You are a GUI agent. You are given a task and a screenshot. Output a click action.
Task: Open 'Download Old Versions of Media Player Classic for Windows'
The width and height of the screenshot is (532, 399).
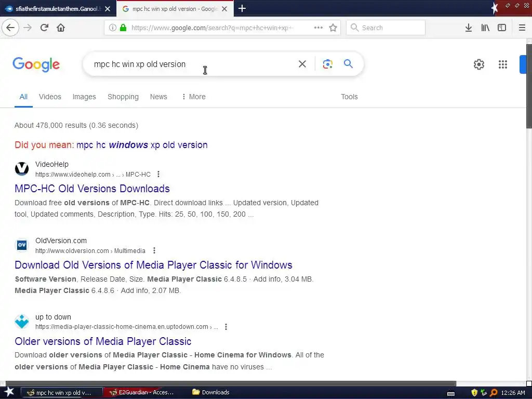pyautogui.click(x=153, y=265)
